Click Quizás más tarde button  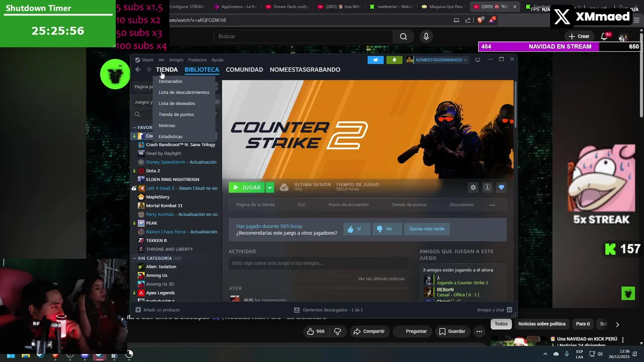[x=427, y=229]
